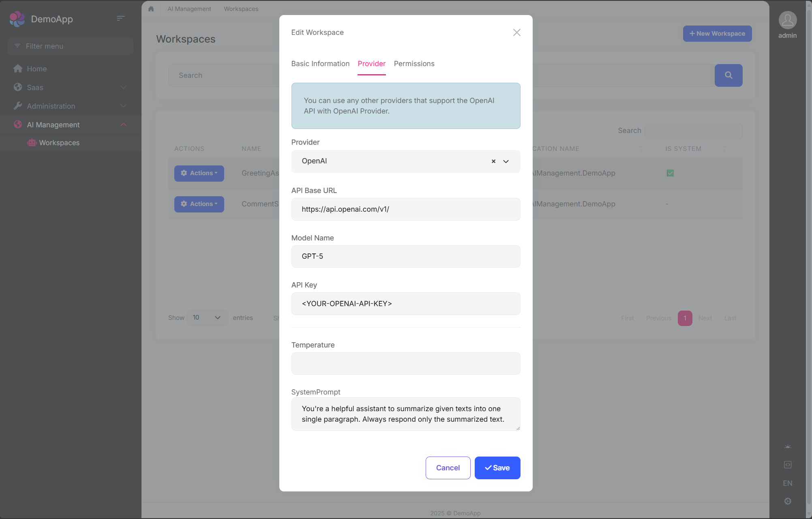Clear the OpenAI provider selection with the x
This screenshot has width=812, height=519.
coord(493,161)
